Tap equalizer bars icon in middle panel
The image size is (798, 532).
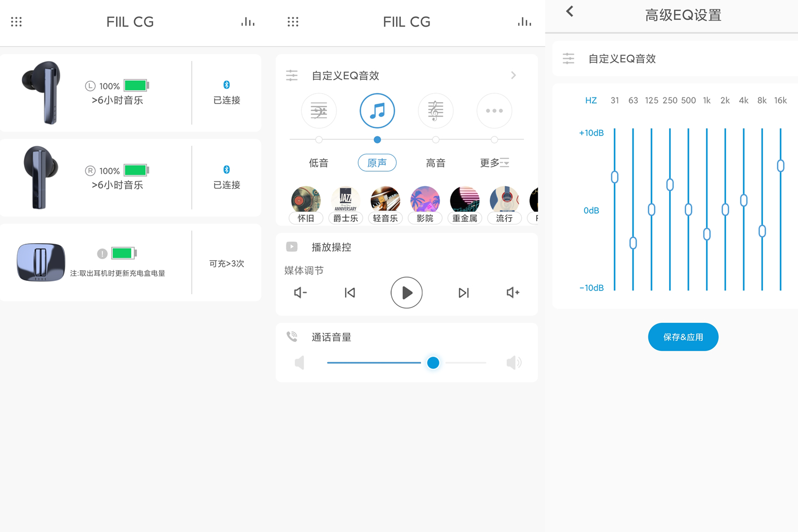524,22
